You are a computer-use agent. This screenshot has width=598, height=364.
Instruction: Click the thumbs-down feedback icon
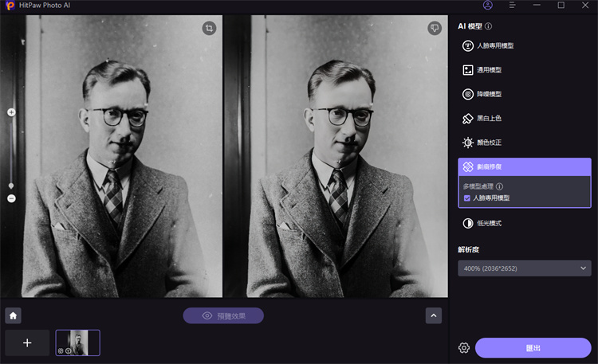tap(434, 28)
